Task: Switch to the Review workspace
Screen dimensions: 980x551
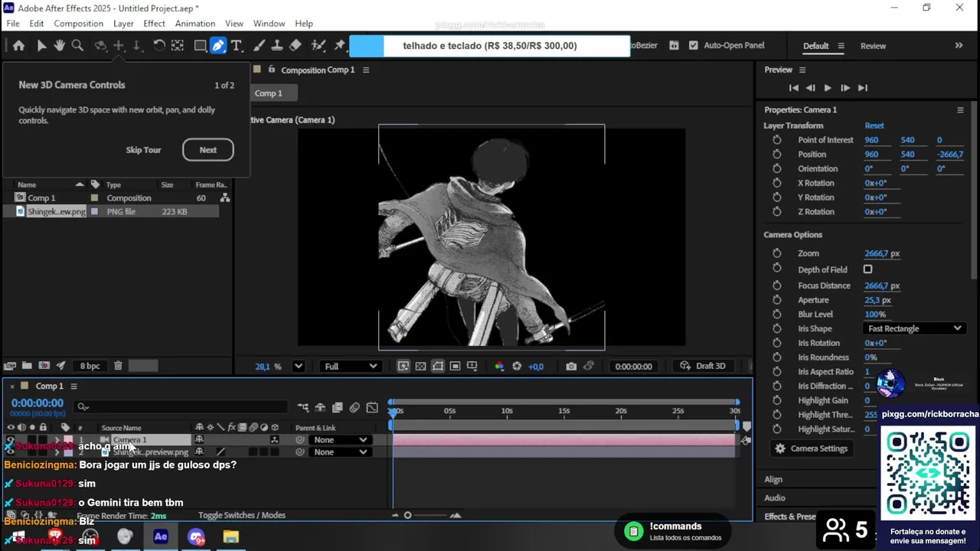Action: (x=873, y=46)
